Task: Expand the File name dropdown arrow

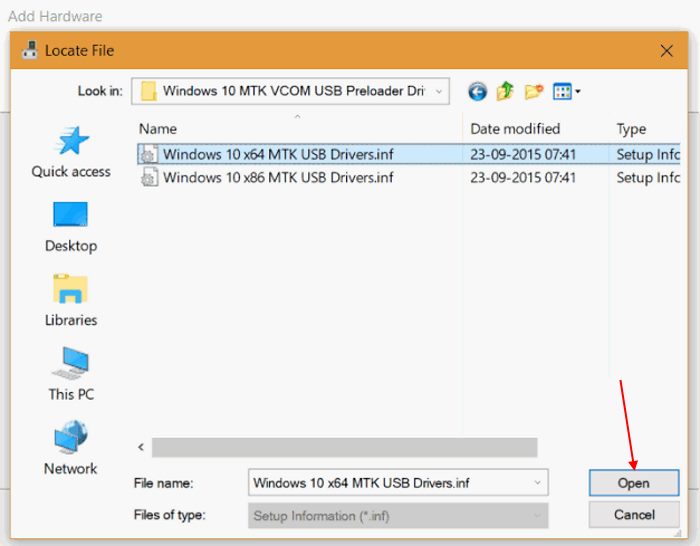Action: pyautogui.click(x=538, y=483)
